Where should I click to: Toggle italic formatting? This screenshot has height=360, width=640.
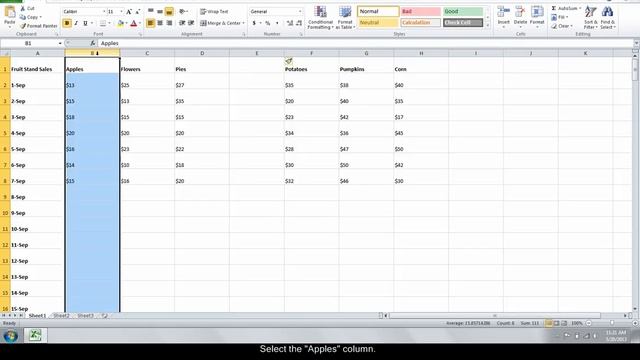click(76, 24)
